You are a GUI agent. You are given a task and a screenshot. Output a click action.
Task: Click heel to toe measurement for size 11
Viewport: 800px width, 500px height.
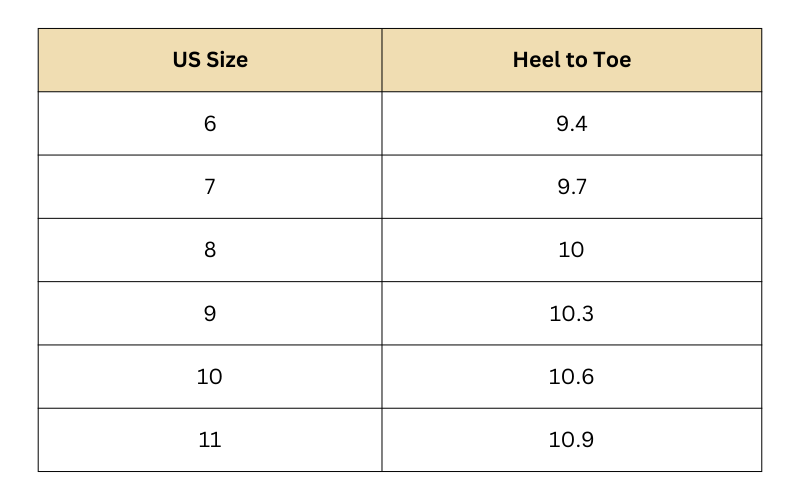click(x=571, y=440)
